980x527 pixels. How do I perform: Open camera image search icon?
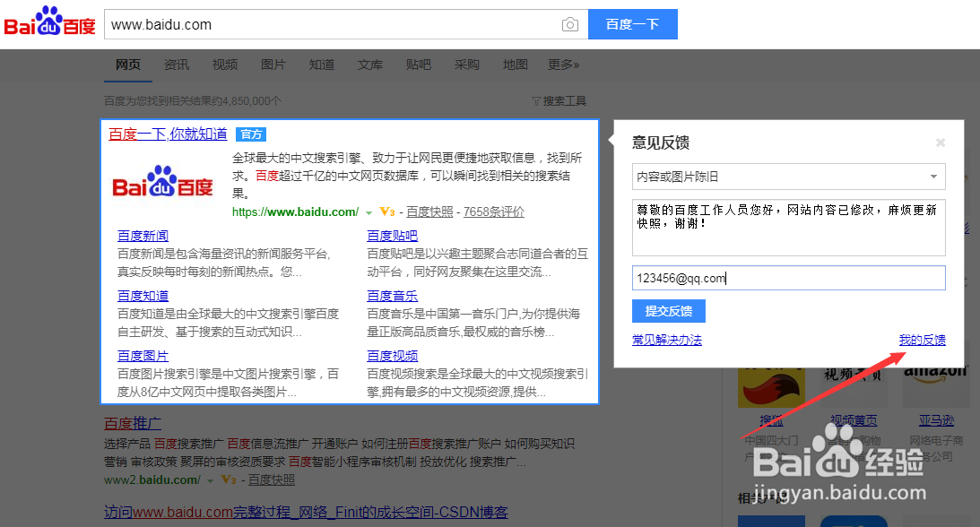pyautogui.click(x=569, y=24)
